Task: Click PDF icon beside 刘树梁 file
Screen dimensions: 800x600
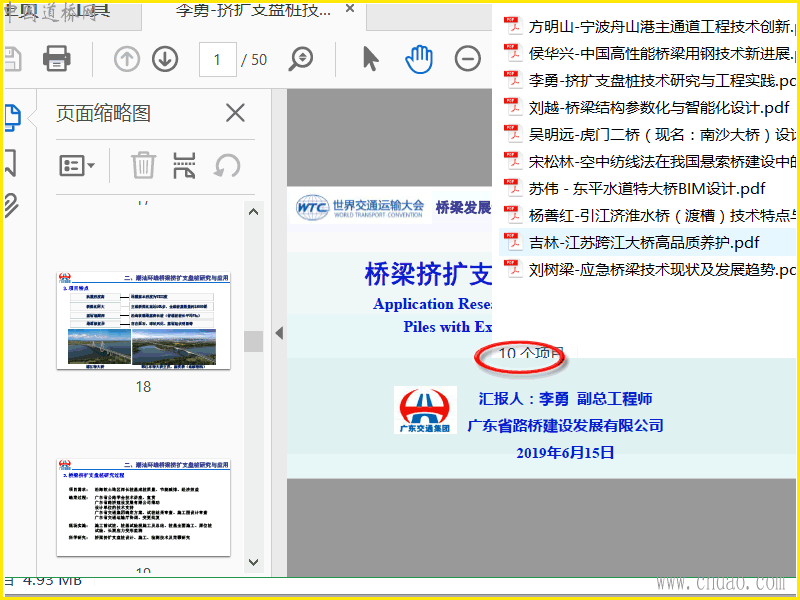Action: tap(513, 269)
